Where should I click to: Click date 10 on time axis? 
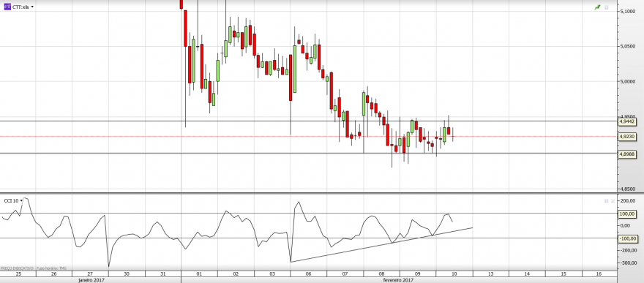454,273
